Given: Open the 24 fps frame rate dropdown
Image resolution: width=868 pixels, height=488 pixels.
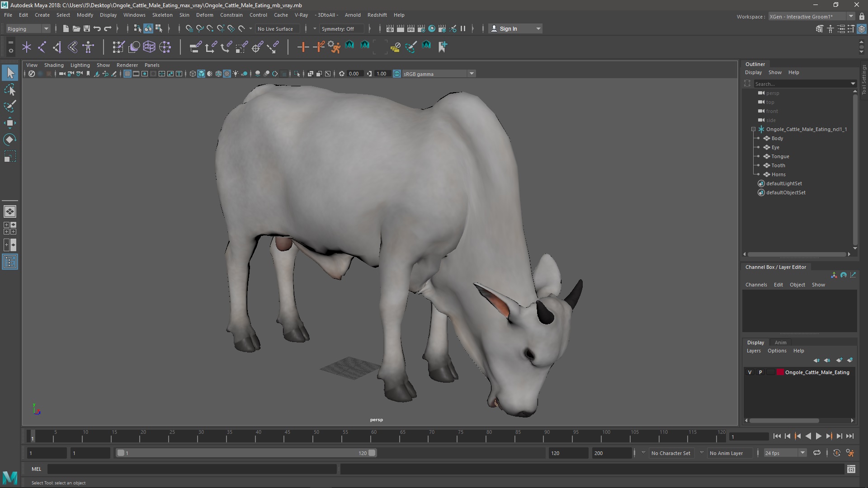Looking at the screenshot, I should click(784, 453).
